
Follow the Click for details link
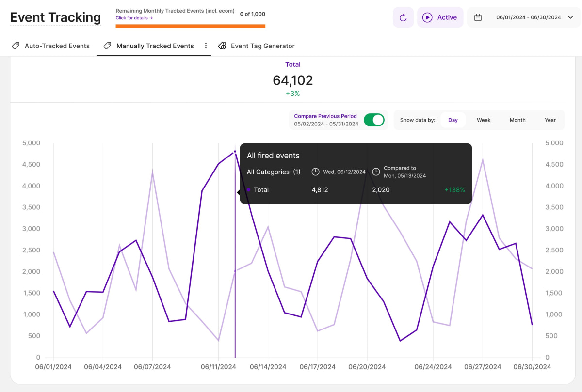click(x=134, y=18)
